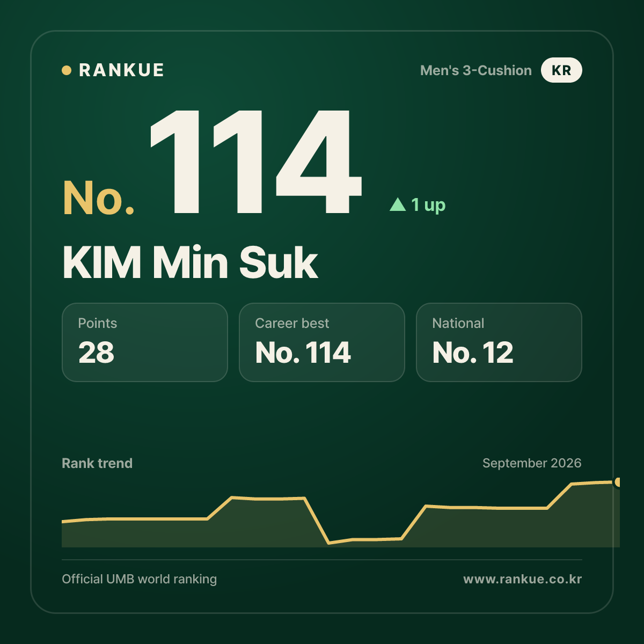Open the Points card showing 28
The image size is (644, 644).
[145, 342]
